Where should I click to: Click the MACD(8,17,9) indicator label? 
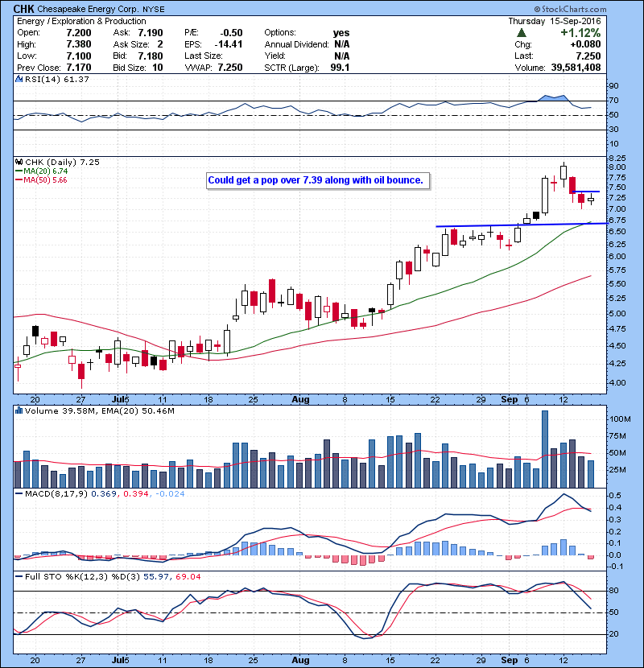56,494
